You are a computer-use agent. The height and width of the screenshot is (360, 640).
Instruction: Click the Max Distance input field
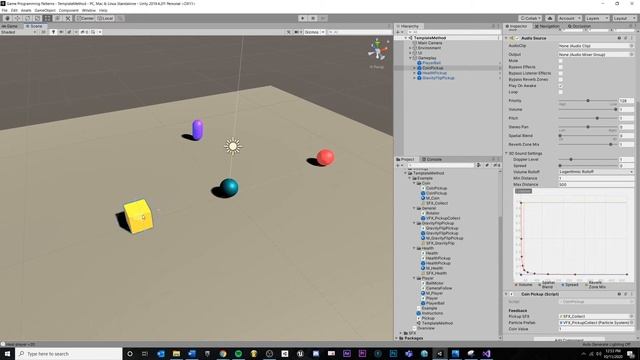596,184
